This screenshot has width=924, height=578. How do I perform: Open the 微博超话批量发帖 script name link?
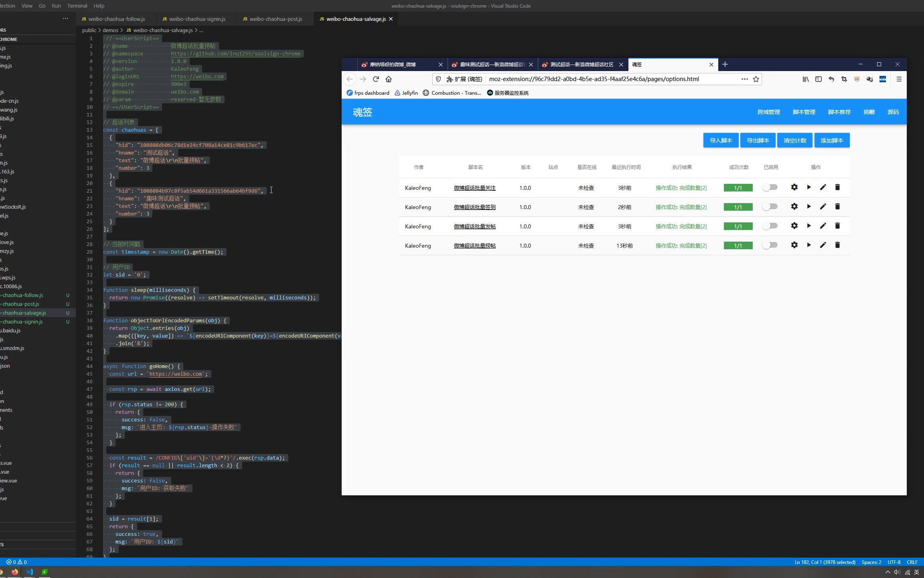(x=474, y=226)
